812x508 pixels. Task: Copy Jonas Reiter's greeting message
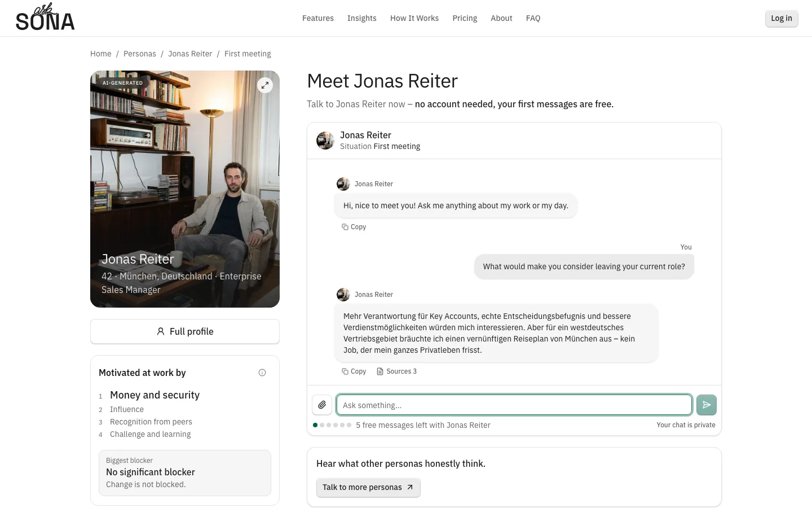point(354,227)
